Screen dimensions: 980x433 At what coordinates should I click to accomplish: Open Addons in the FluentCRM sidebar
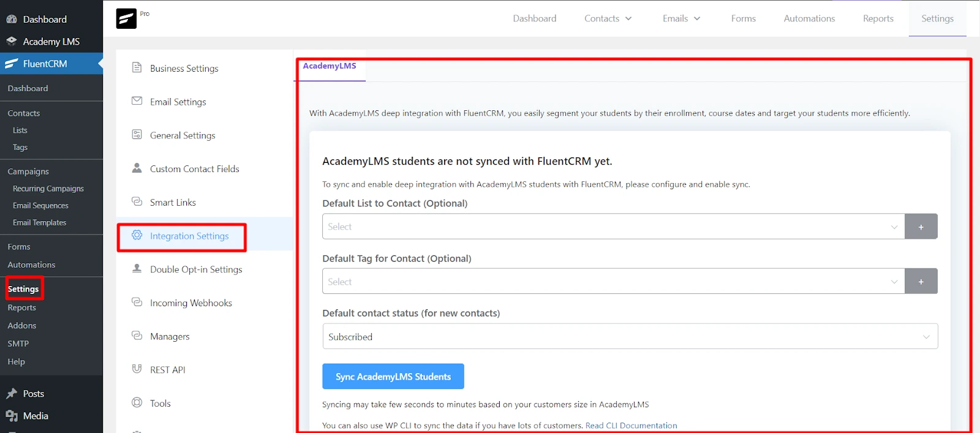tap(22, 325)
